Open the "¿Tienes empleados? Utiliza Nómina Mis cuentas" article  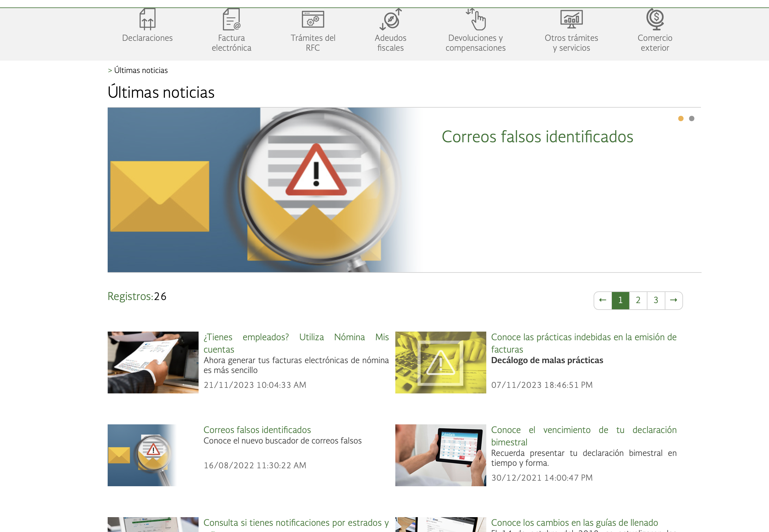click(x=296, y=343)
